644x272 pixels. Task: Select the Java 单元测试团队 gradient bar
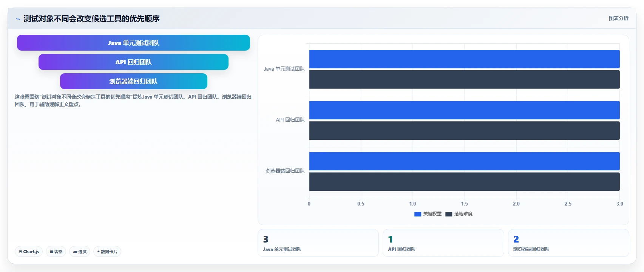coord(133,43)
